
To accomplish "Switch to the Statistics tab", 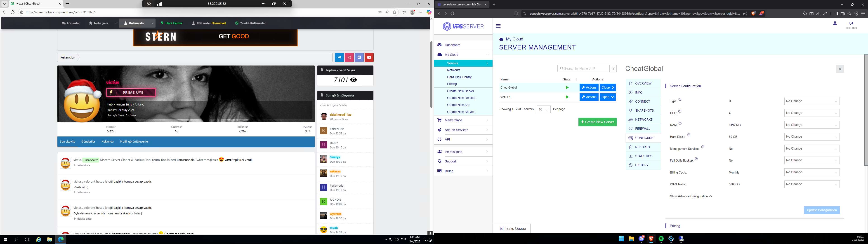I will point(643,156).
